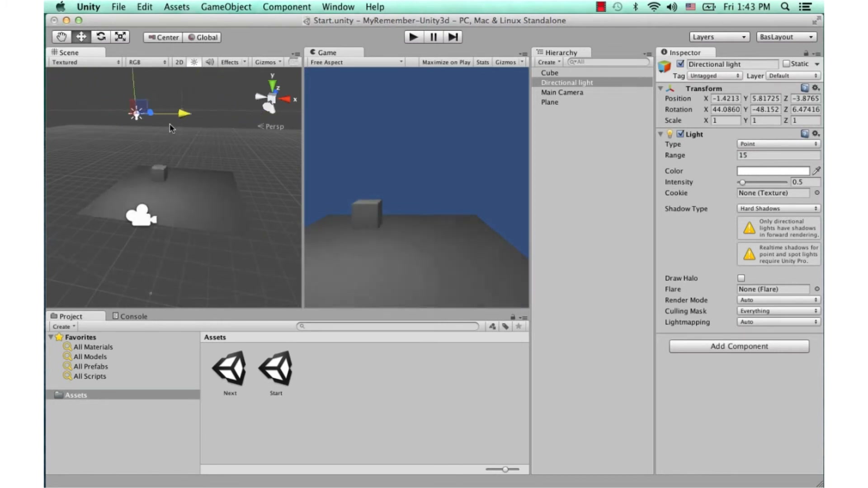The width and height of the screenshot is (868, 488).
Task: Select Main Camera icon in Scene view
Action: click(142, 215)
